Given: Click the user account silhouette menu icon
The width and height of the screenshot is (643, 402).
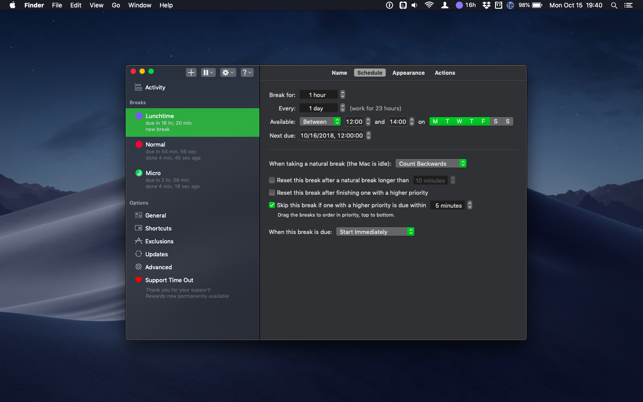Looking at the screenshot, I should pos(445,5).
